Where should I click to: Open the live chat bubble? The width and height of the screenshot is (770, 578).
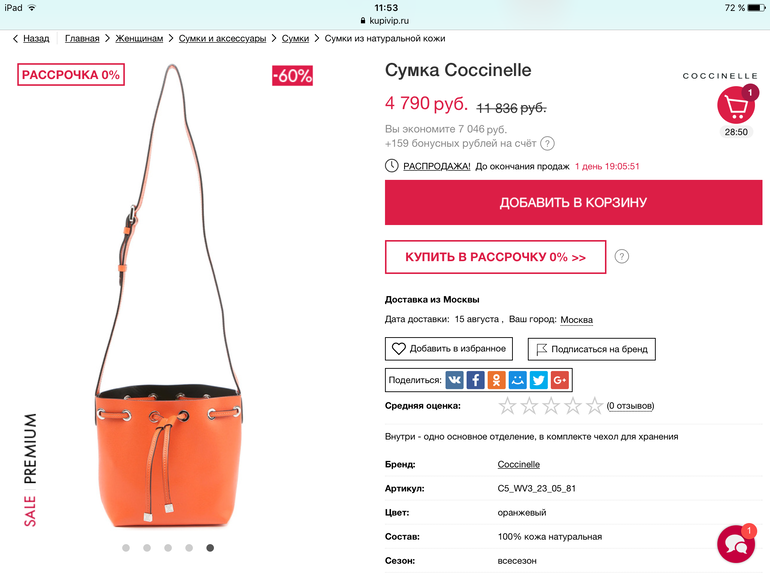[x=736, y=545]
